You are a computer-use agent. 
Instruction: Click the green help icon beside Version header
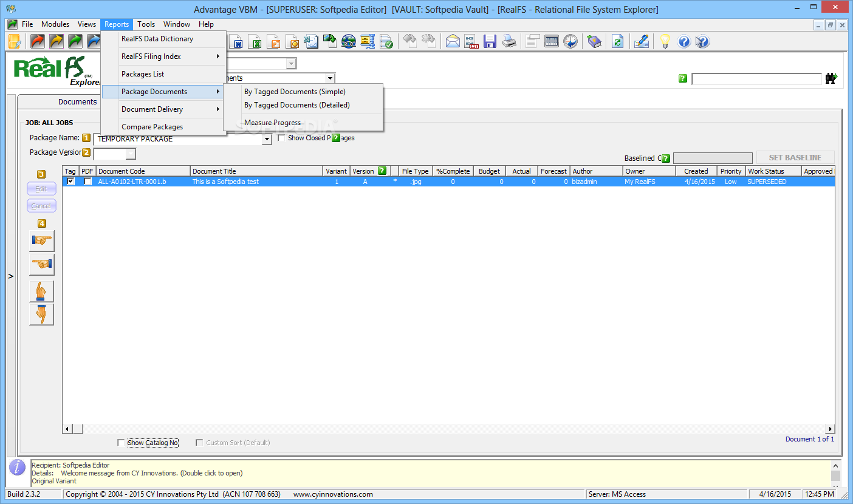pos(382,171)
